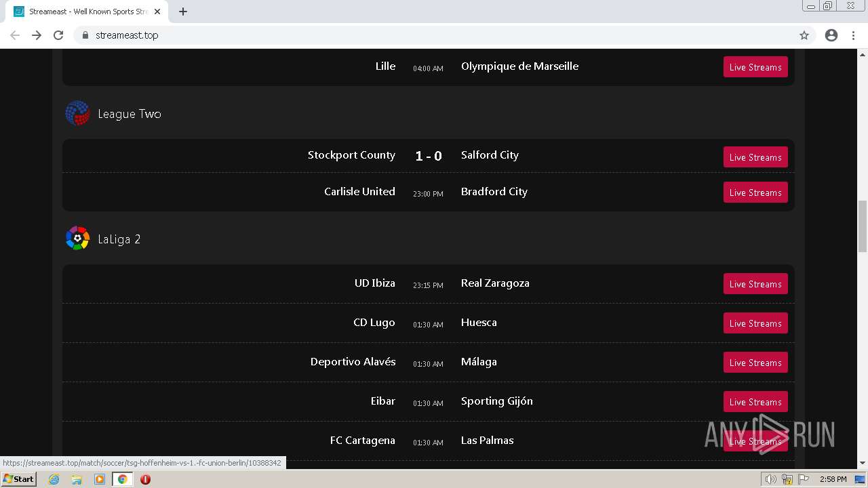Viewport: 868px width, 488px height.
Task: Bookmark this page with the star icon
Action: (804, 35)
